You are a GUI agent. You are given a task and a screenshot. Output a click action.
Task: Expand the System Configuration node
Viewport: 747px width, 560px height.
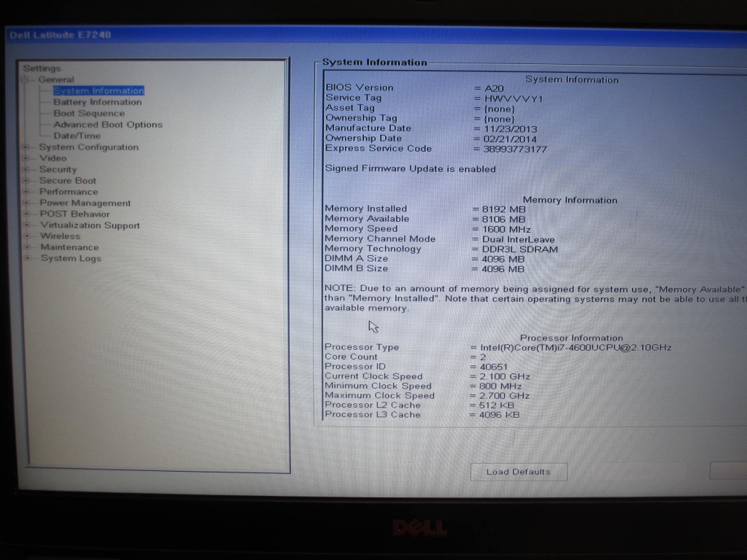(26, 147)
